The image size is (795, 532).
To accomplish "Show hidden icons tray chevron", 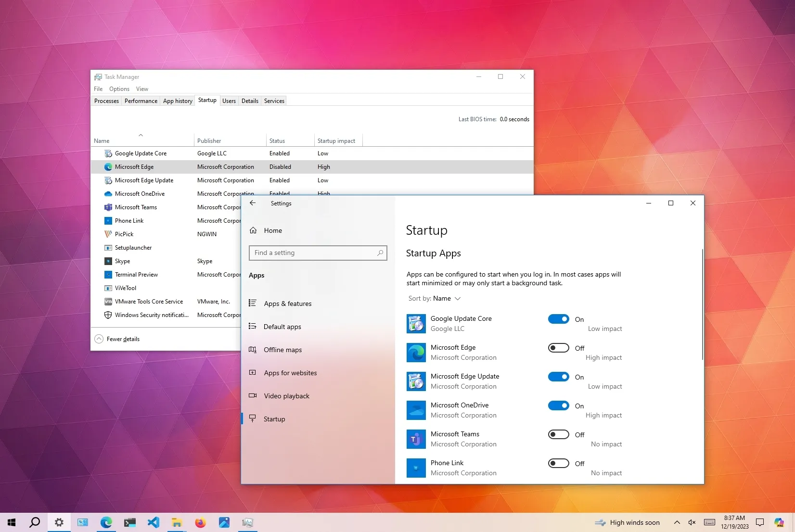I will tap(677, 522).
